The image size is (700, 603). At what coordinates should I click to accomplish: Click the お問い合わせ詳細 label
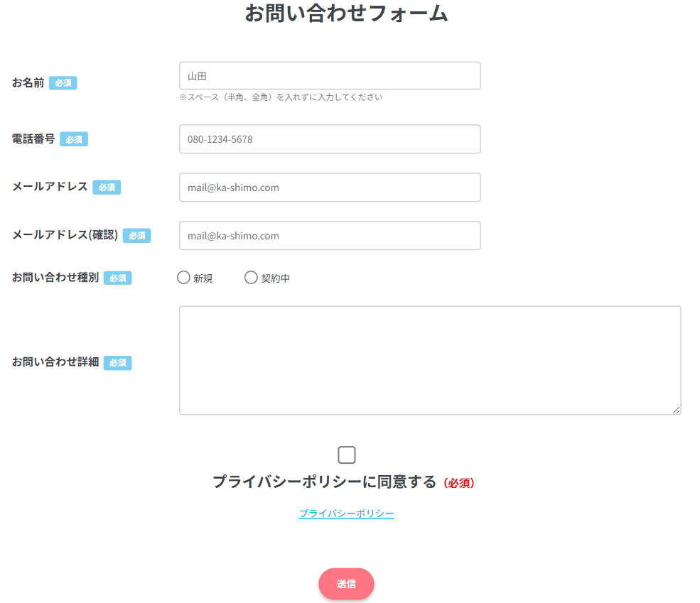[55, 362]
